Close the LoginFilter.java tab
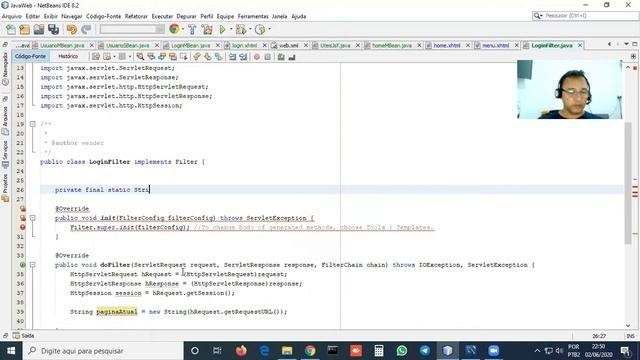Viewport: 640px width, 360px height. click(580, 45)
